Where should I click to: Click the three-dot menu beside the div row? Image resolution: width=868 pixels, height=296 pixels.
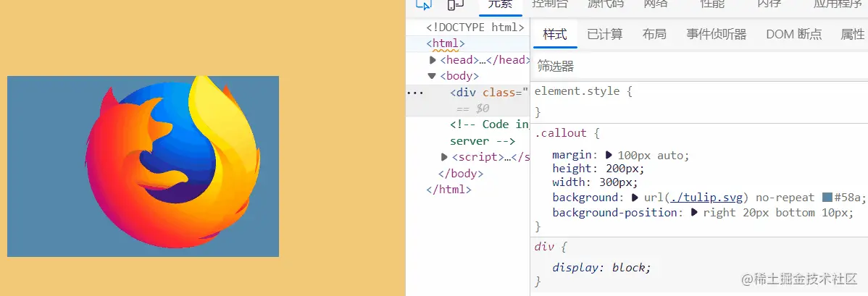point(414,93)
